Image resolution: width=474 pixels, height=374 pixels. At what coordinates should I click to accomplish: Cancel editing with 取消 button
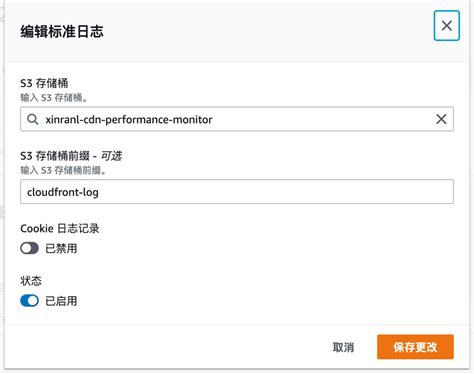[x=343, y=347]
